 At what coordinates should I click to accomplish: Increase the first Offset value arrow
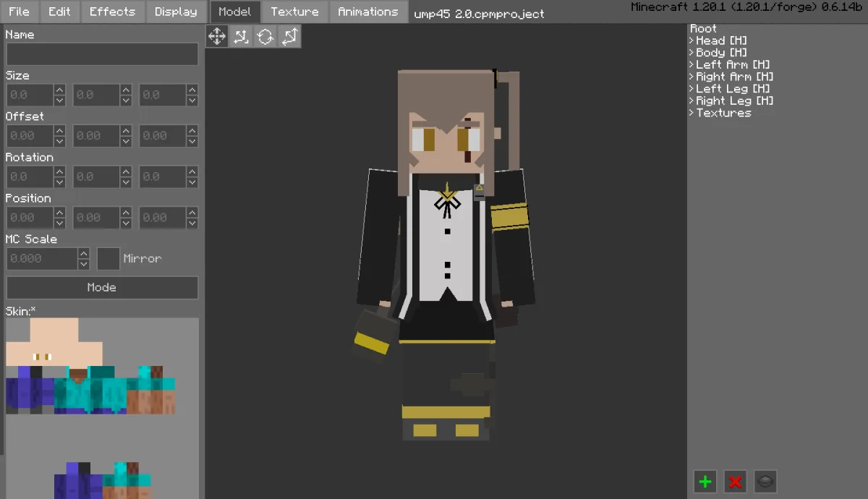click(x=59, y=130)
